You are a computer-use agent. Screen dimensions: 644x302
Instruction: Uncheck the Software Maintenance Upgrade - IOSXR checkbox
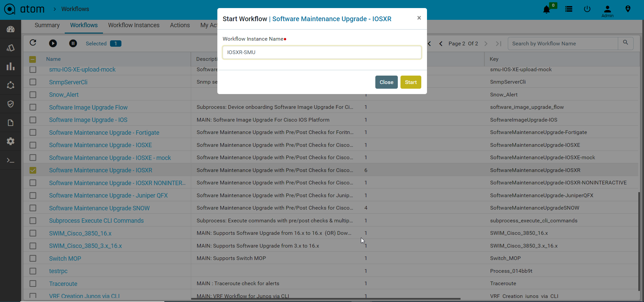33,170
